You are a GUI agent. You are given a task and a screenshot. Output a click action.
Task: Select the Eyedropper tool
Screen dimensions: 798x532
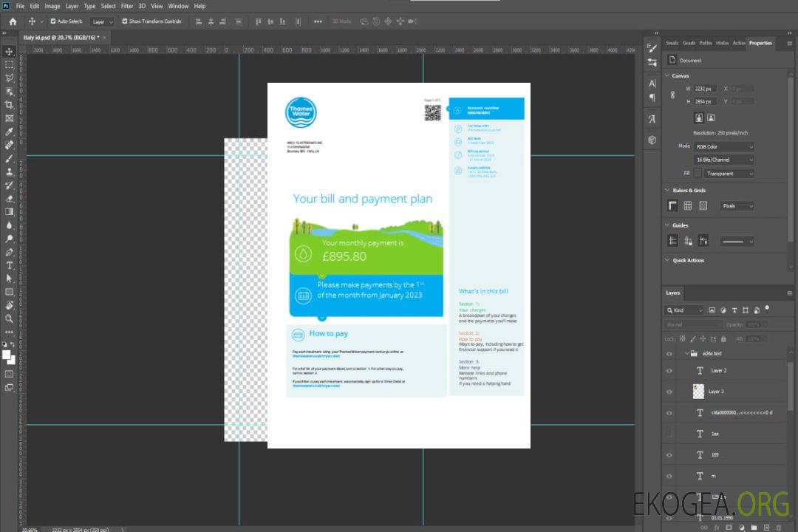(x=10, y=132)
